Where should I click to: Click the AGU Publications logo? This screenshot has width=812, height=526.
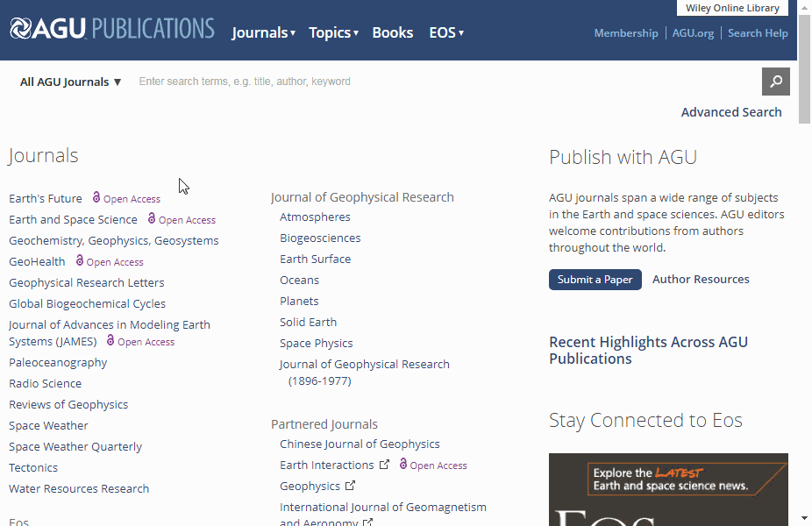coord(112,28)
